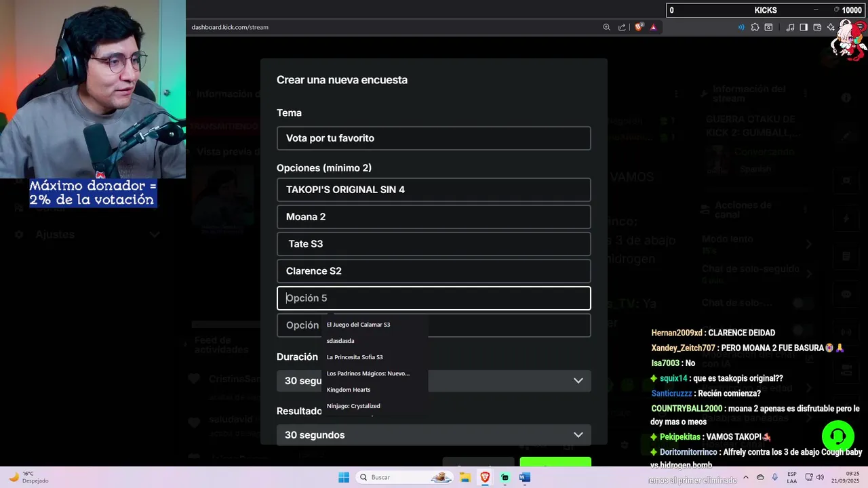868x488 pixels.
Task: Click the option field 'Tate S3'
Action: click(x=433, y=244)
